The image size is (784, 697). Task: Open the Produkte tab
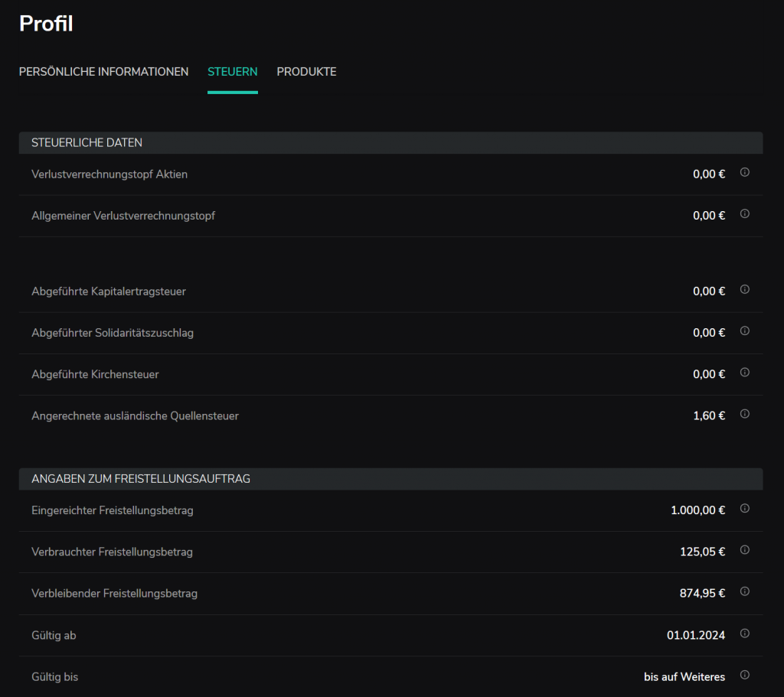306,71
